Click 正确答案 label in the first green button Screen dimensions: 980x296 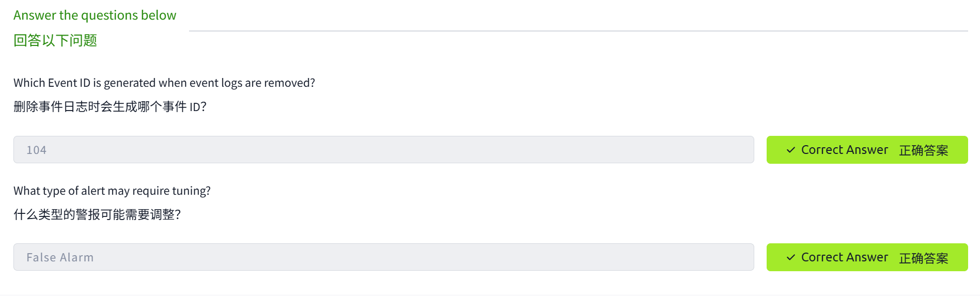coord(923,150)
